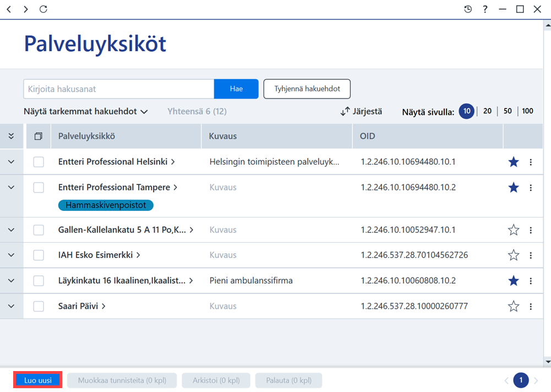Show 10 items per page
This screenshot has height=392, width=551.
click(466, 111)
